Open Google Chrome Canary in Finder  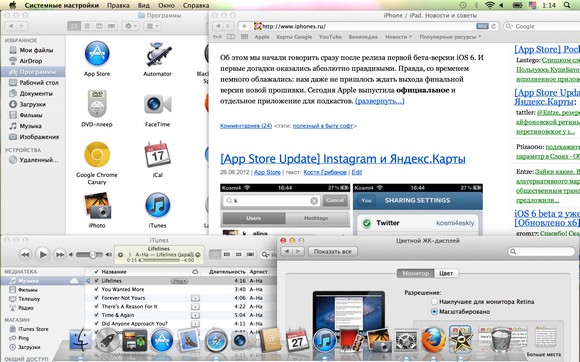[97, 155]
